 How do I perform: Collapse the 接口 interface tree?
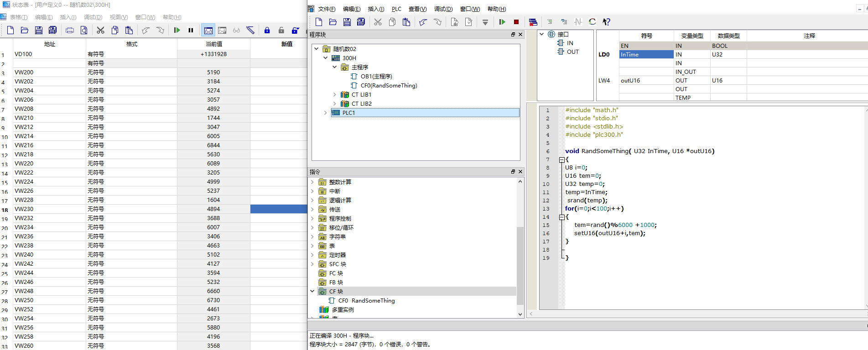[x=541, y=34]
